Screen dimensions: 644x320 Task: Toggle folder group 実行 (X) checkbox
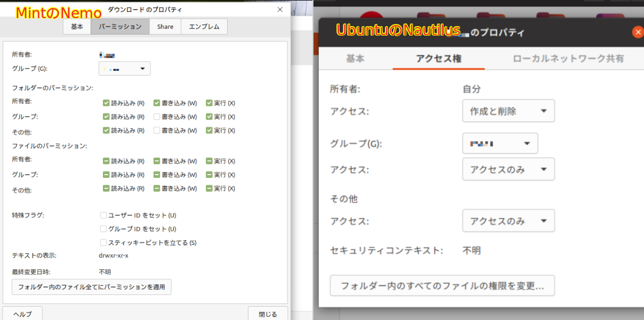coord(209,117)
